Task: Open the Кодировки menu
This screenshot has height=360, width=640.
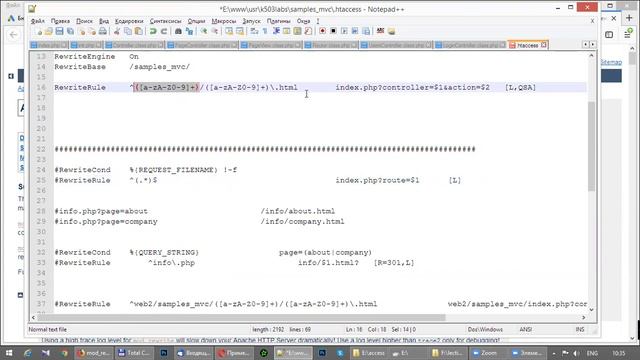Action: [129, 21]
